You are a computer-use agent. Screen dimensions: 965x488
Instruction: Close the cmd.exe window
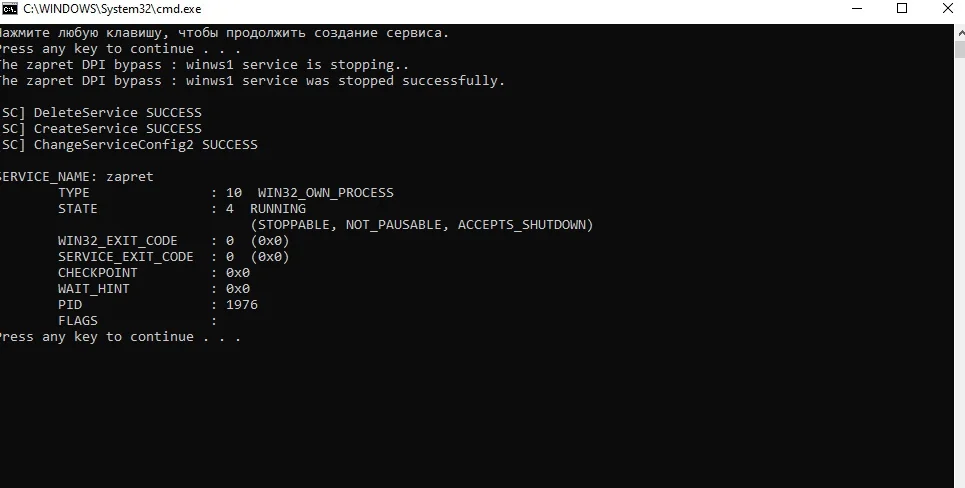tap(947, 8)
